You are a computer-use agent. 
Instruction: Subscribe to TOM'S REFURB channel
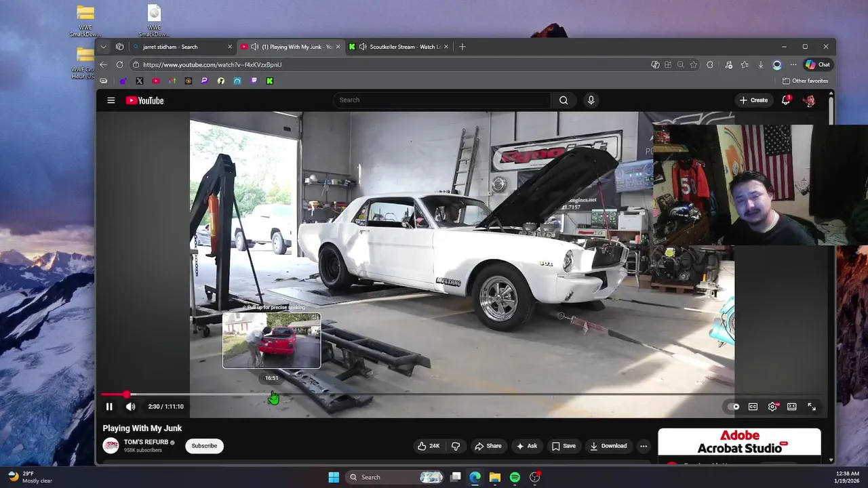204,446
